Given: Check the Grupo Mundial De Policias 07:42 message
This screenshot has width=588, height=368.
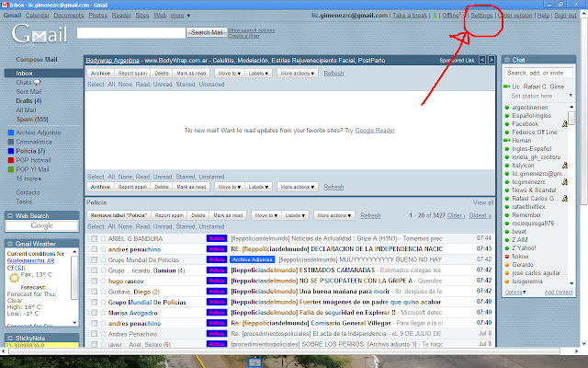Looking at the screenshot, I should point(94,259).
